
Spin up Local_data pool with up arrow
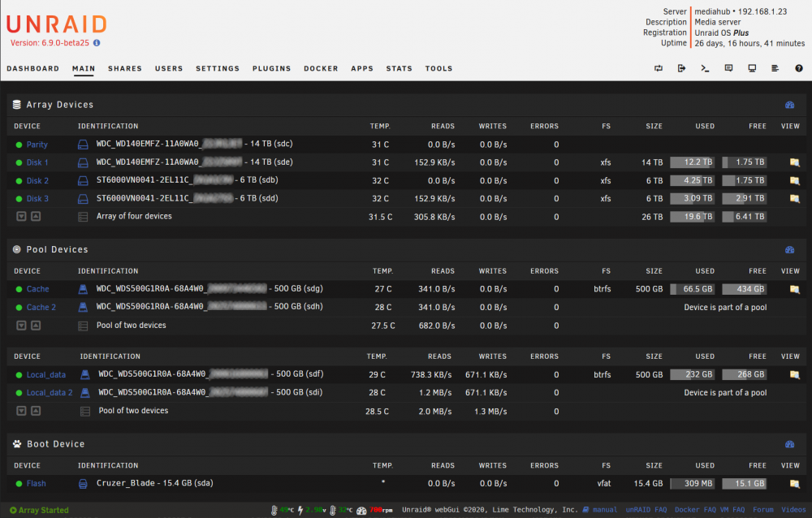click(x=36, y=411)
